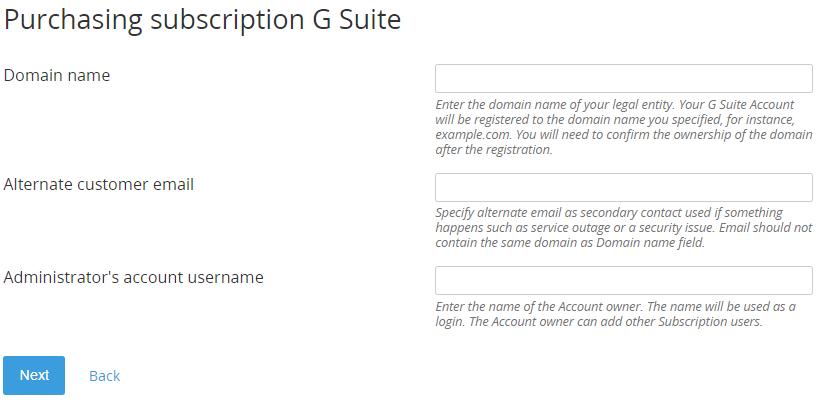Select the Administrator's account username textbox
821x400 pixels.
(x=624, y=280)
